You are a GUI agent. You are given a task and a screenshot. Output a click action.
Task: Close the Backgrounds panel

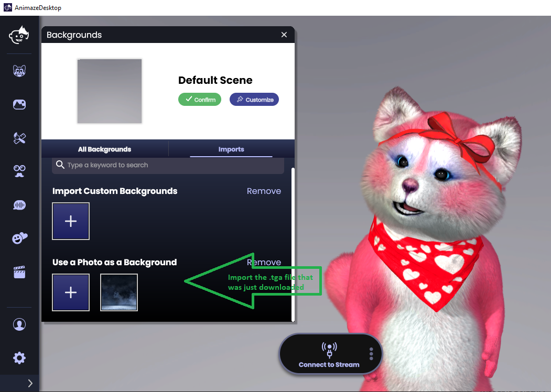pos(284,35)
